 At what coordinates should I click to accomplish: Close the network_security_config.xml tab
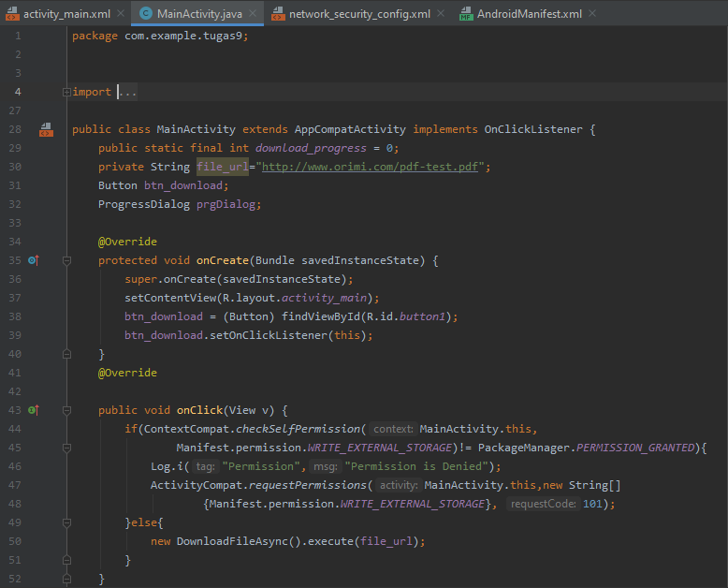pos(441,13)
